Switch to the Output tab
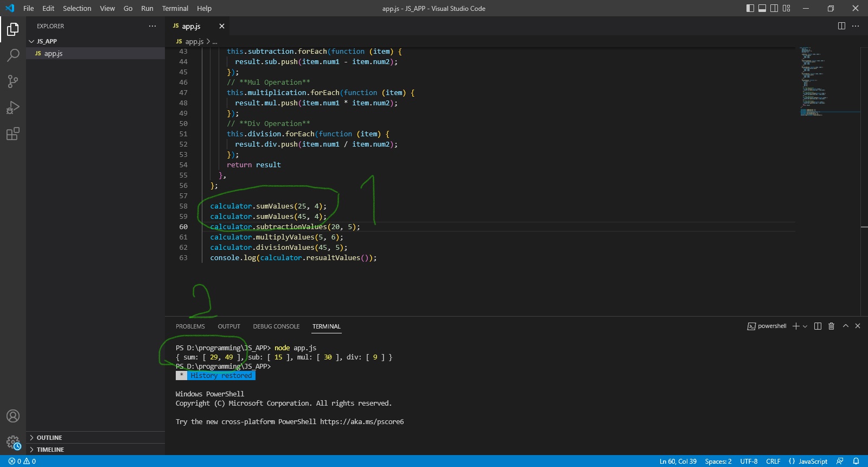The width and height of the screenshot is (868, 467). [229, 326]
